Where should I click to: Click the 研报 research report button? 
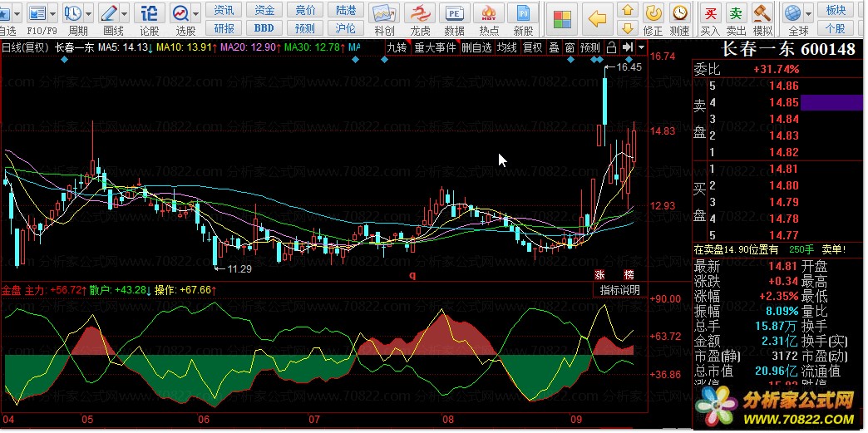[224, 28]
